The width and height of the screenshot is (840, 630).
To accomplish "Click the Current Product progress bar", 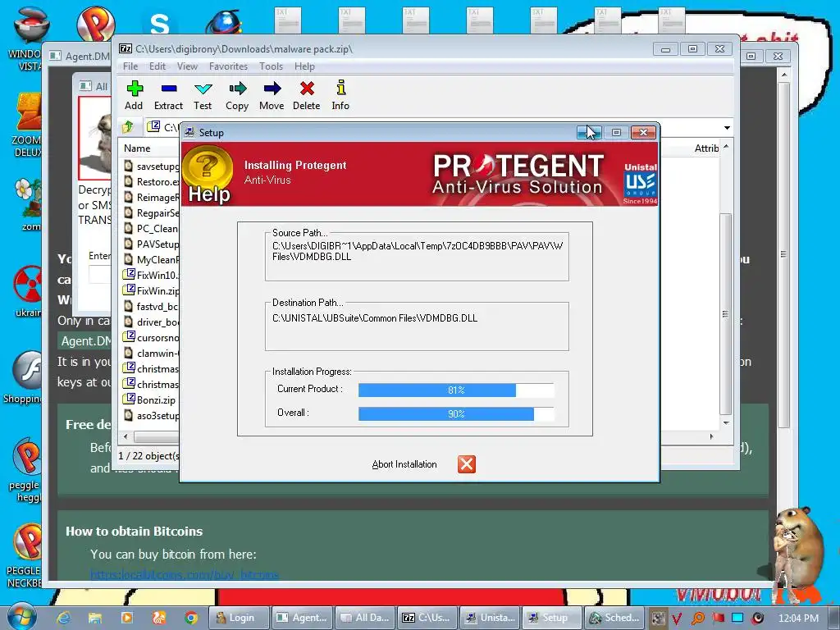I will pos(456,390).
